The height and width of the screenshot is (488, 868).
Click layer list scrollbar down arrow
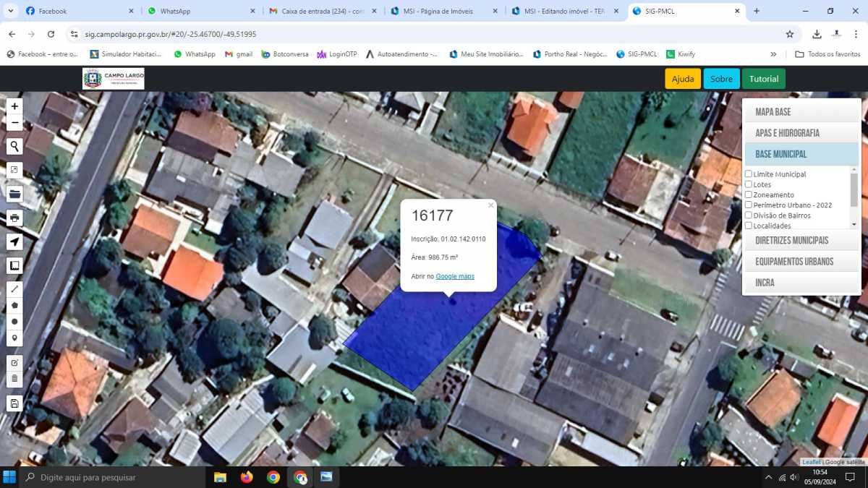click(854, 225)
